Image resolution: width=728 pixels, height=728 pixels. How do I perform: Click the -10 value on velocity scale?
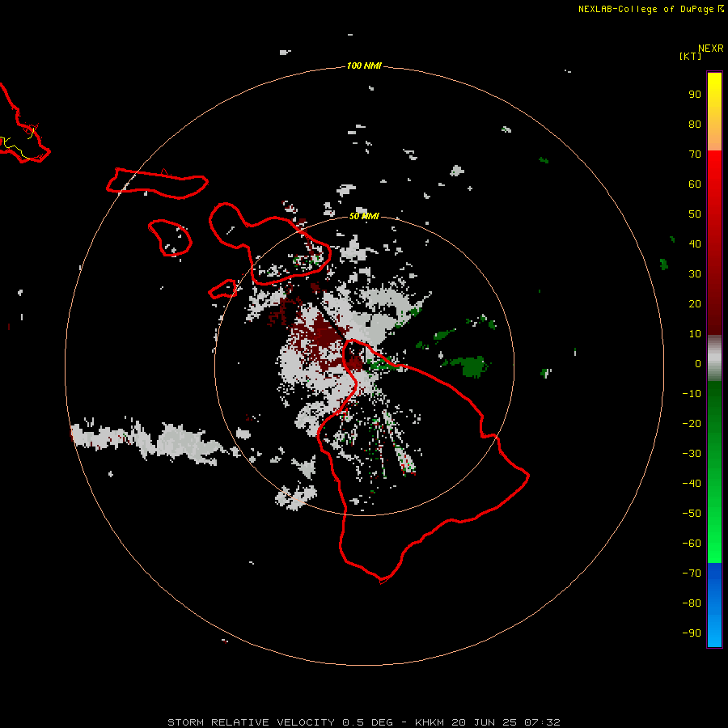coord(692,394)
